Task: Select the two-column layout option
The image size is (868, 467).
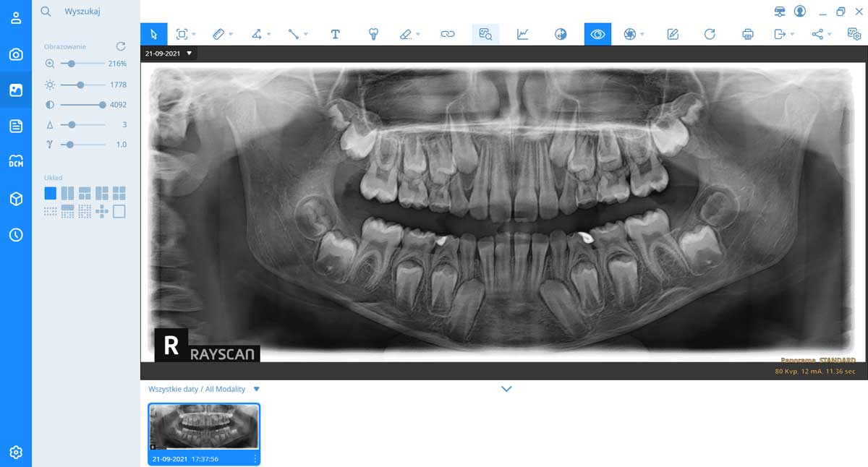Action: point(67,193)
